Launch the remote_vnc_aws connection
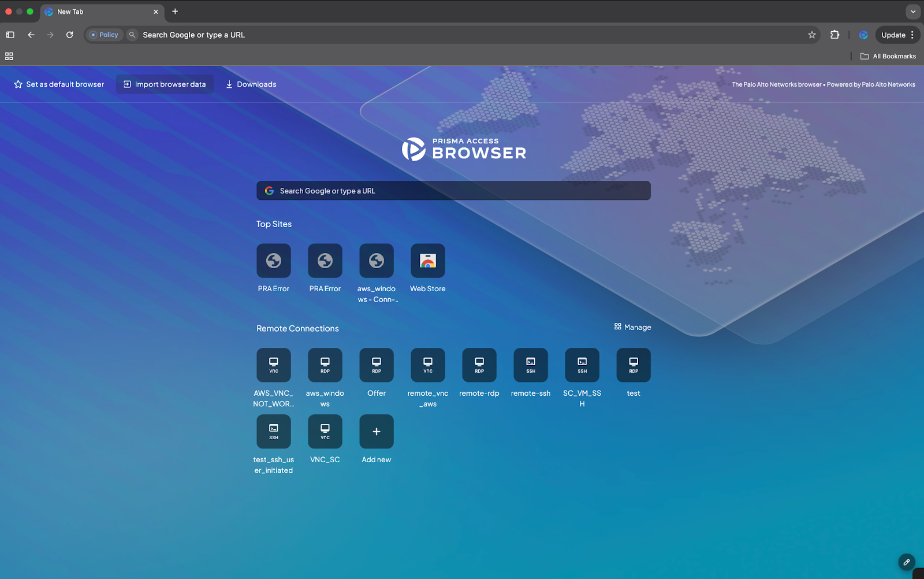This screenshot has height=579, width=924. coord(427,365)
